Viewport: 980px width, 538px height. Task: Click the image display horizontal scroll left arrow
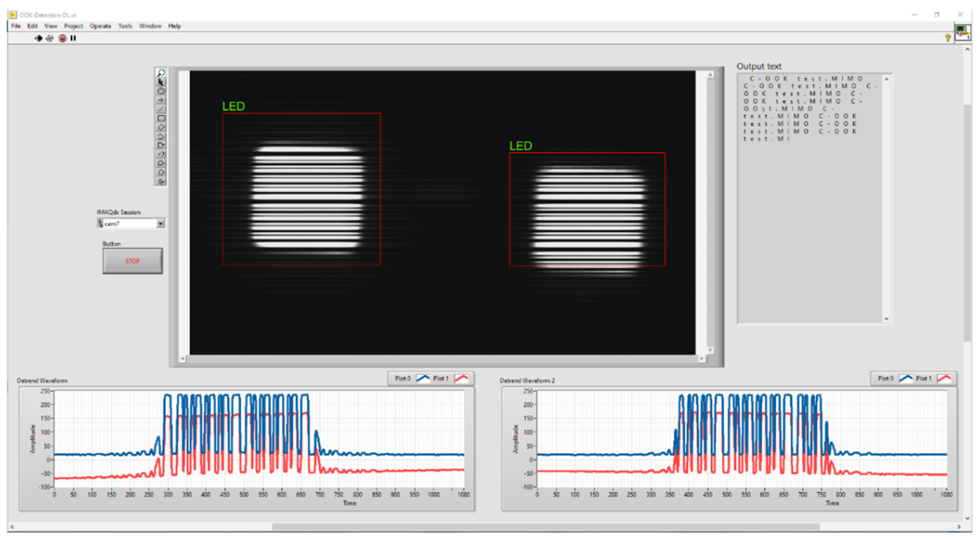pos(183,359)
